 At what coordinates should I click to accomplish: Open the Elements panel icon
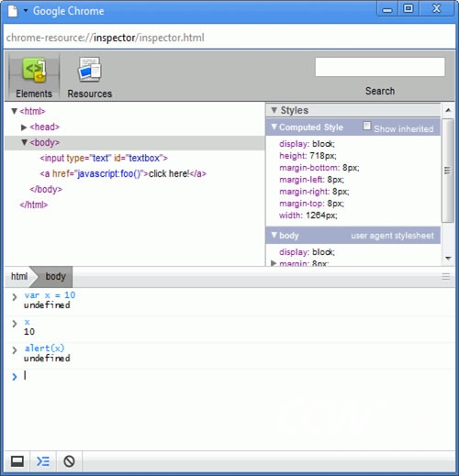click(34, 70)
